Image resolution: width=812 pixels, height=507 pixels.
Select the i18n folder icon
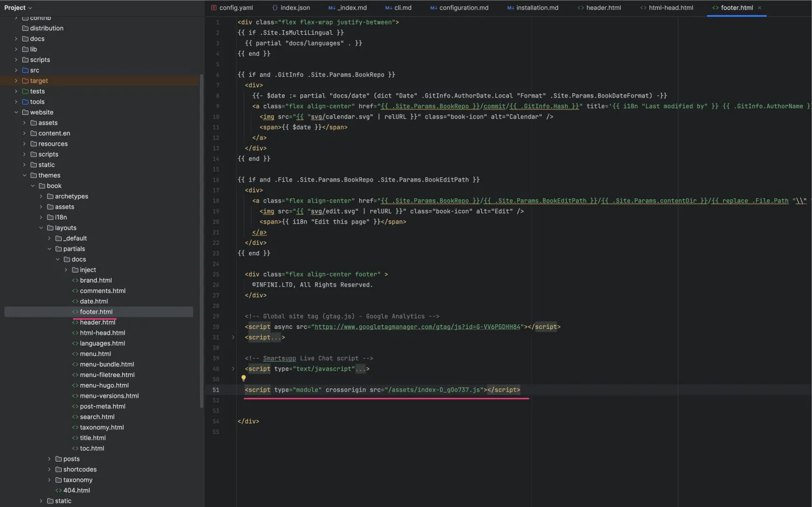point(50,217)
